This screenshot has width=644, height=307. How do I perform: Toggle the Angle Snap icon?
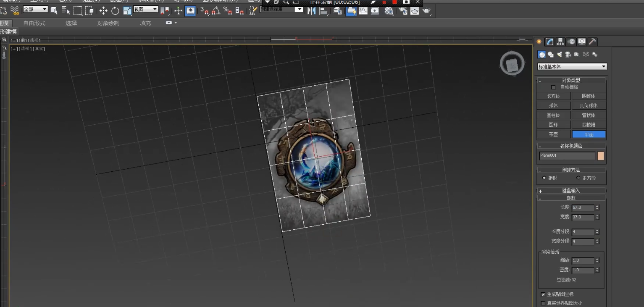pos(216,10)
